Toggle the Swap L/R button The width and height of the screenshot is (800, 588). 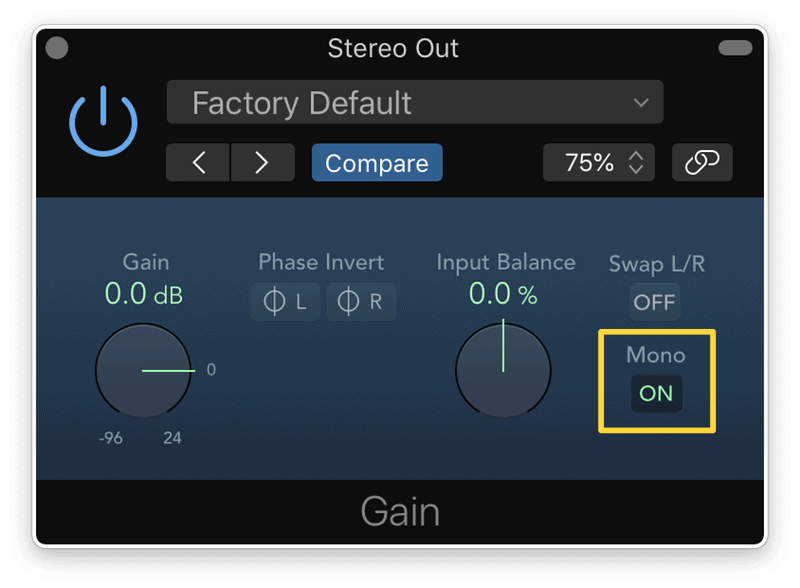click(655, 302)
